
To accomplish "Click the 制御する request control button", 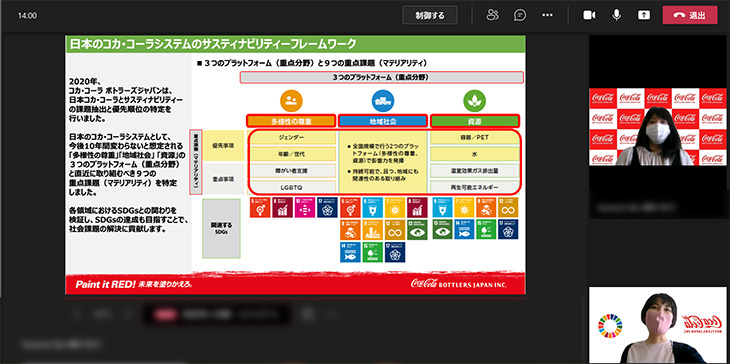I will [430, 15].
